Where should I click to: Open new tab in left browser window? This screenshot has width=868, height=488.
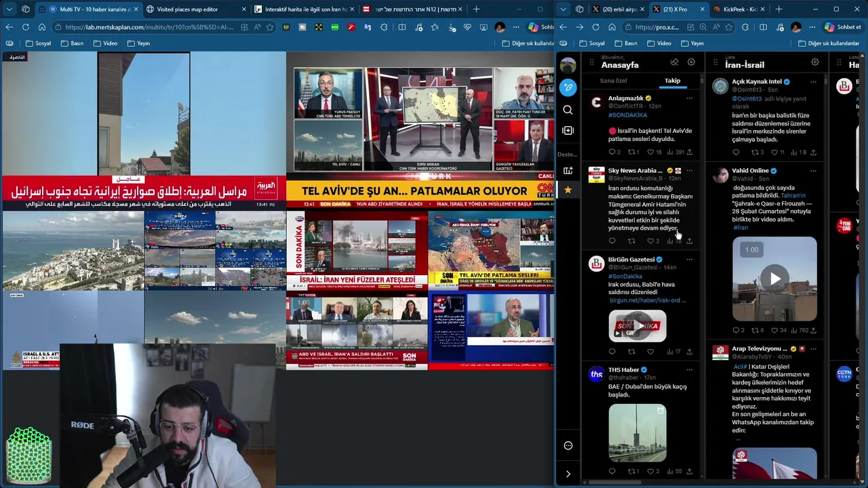tap(476, 9)
